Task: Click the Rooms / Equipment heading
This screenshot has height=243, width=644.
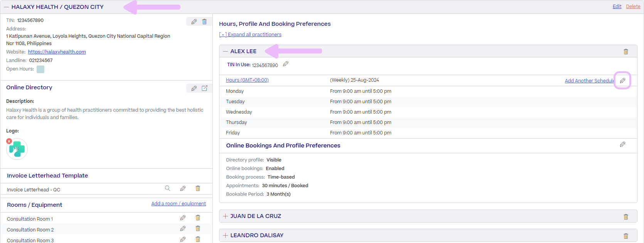Action: point(34,205)
